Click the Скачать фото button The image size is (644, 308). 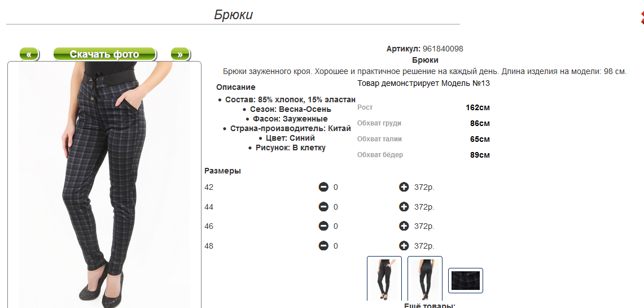104,54
